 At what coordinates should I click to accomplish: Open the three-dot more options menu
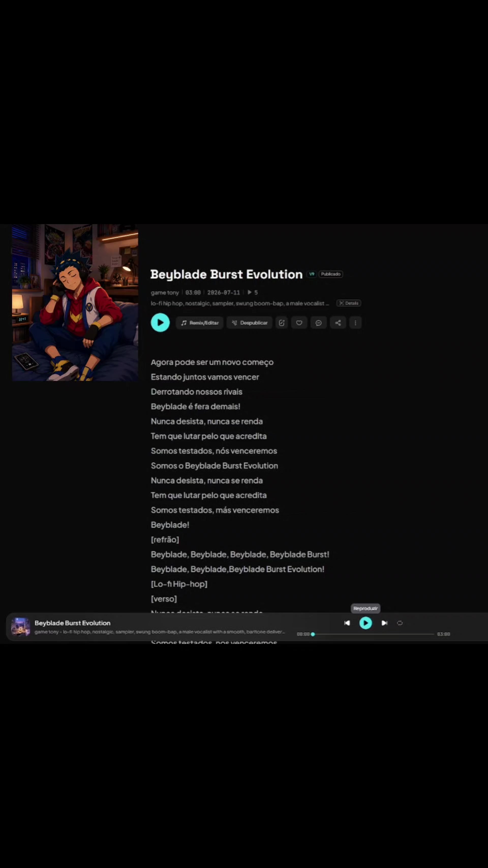tap(355, 323)
